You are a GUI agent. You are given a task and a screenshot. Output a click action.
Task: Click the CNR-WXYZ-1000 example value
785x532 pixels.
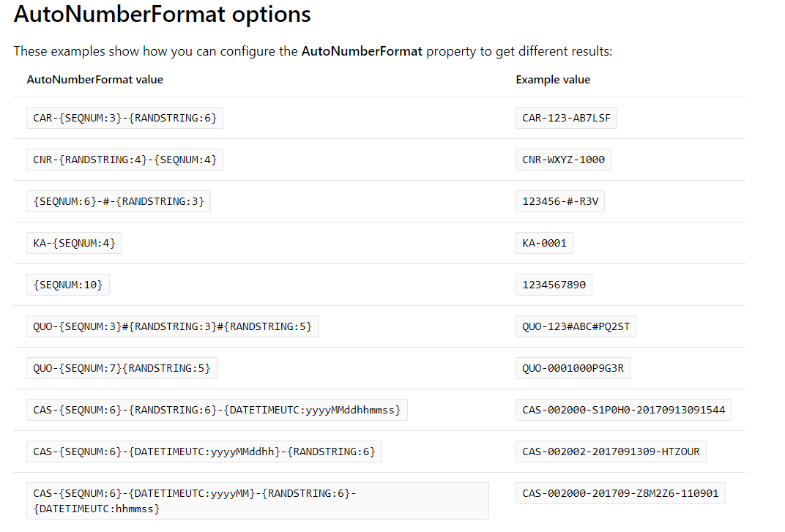coord(563,160)
